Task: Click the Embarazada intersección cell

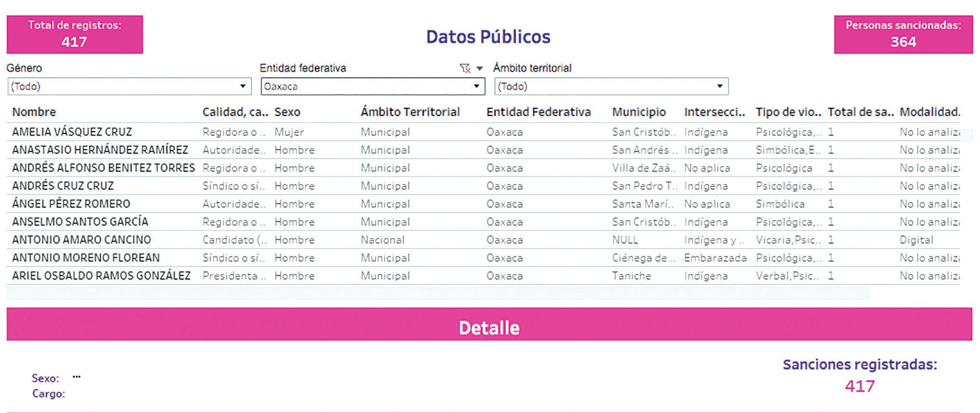Action: pyautogui.click(x=715, y=258)
